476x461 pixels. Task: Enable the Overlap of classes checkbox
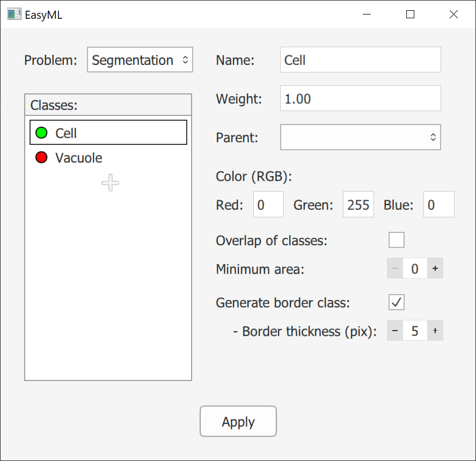click(x=397, y=240)
